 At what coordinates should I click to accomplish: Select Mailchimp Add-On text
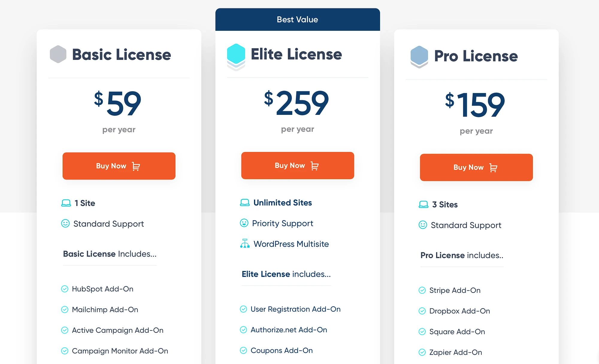click(105, 310)
